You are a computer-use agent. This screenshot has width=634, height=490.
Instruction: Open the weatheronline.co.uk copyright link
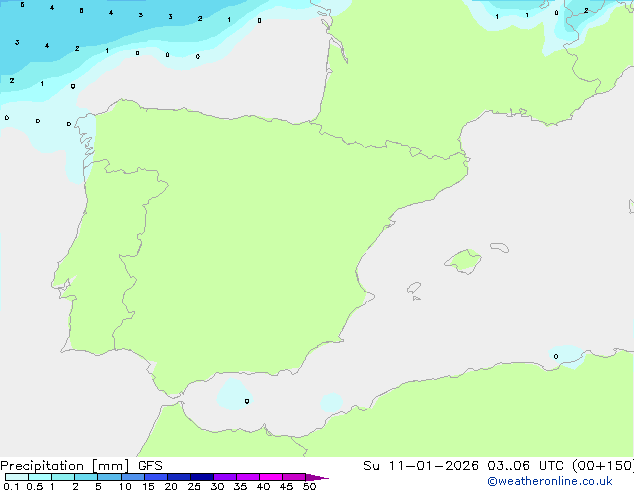click(550, 481)
